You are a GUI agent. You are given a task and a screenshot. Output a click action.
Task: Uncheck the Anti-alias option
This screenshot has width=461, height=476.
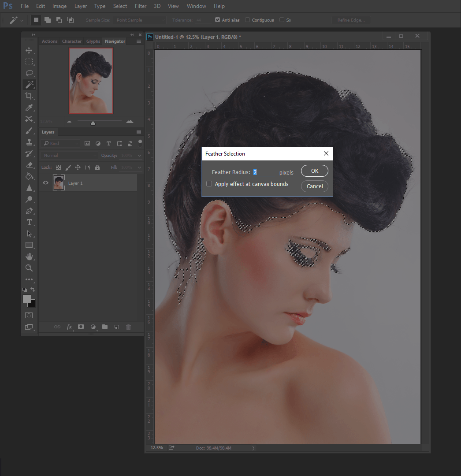click(x=217, y=20)
